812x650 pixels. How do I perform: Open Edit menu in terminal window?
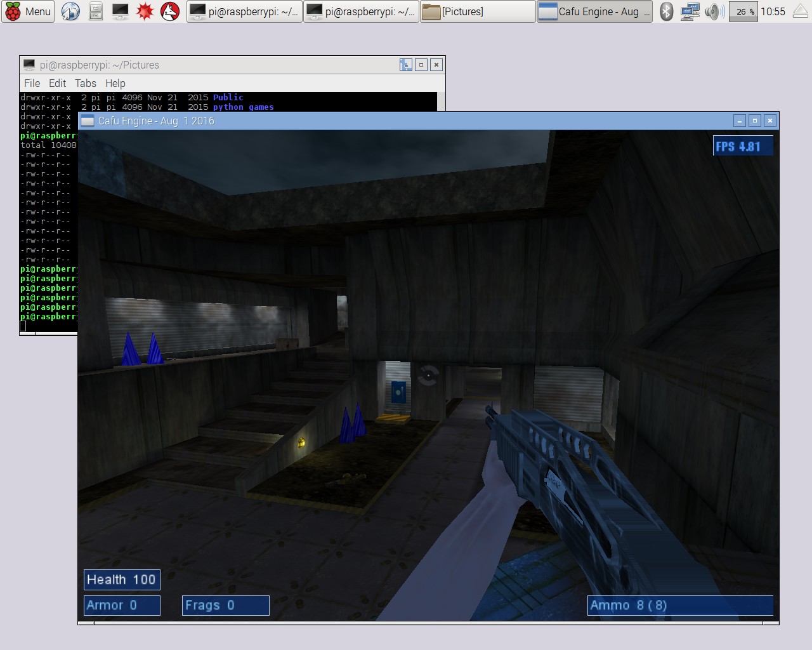pos(57,83)
